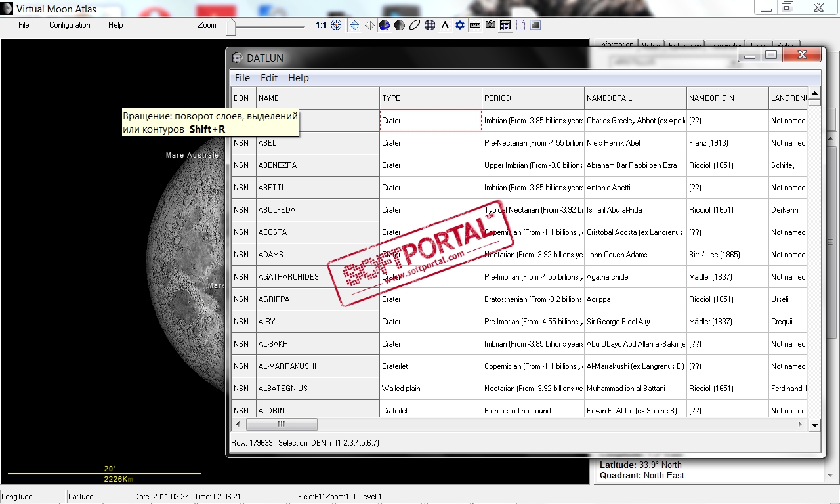Select the ABULFEDA name cell
The height and width of the screenshot is (504, 840).
318,210
